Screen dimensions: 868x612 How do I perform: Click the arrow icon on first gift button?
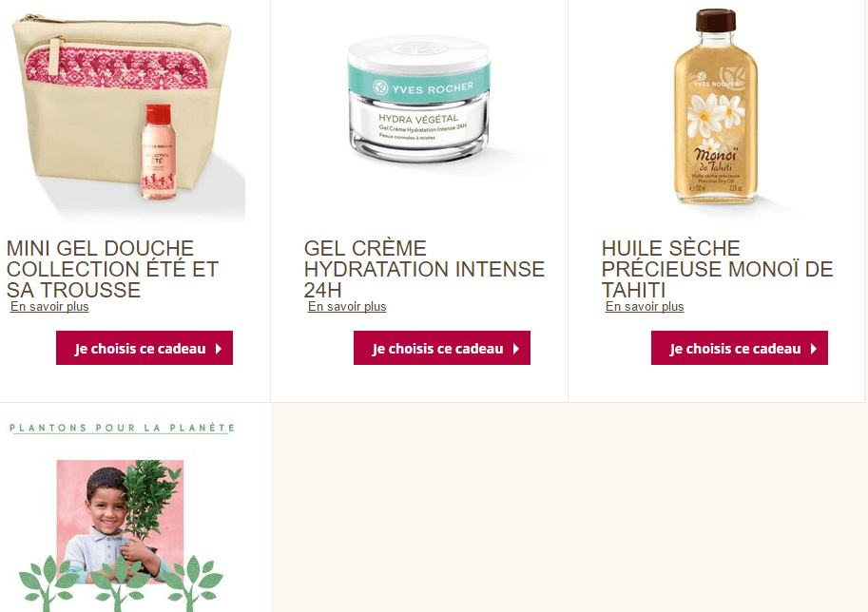point(219,349)
